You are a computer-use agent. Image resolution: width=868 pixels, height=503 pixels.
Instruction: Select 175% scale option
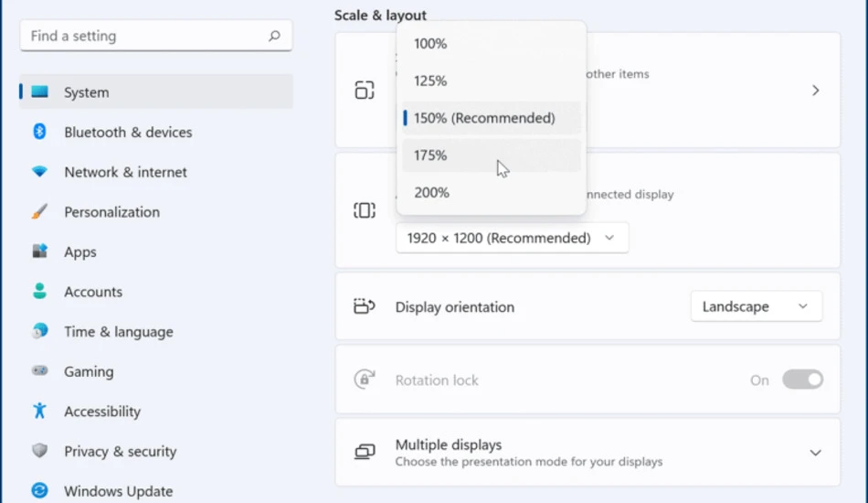(492, 155)
